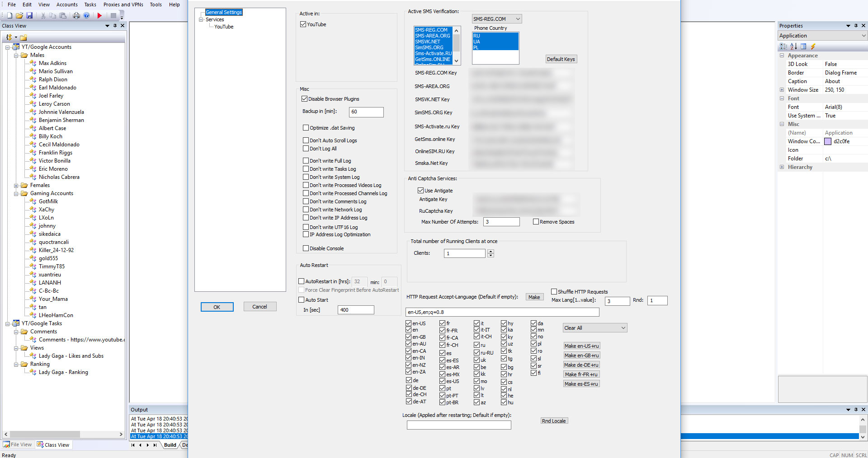
Task: Save the project with the floppy disk icon
Action: [x=30, y=15]
